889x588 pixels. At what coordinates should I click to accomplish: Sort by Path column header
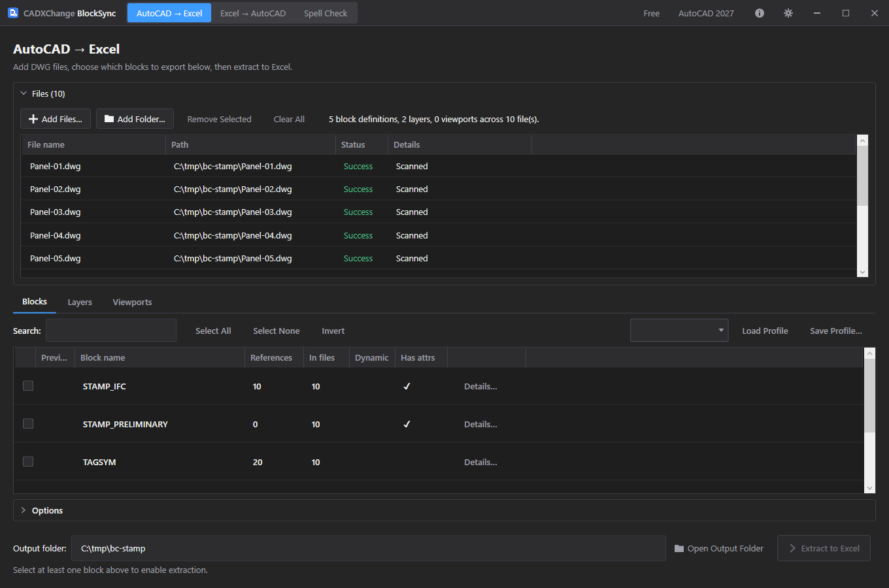tap(250, 144)
